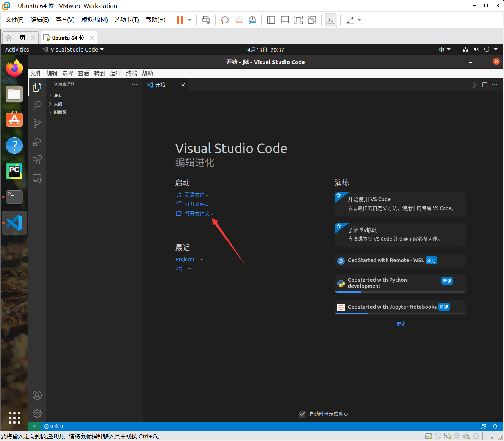The image size is (504, 441).
Task: Click 打开文件... link
Action: tap(197, 204)
